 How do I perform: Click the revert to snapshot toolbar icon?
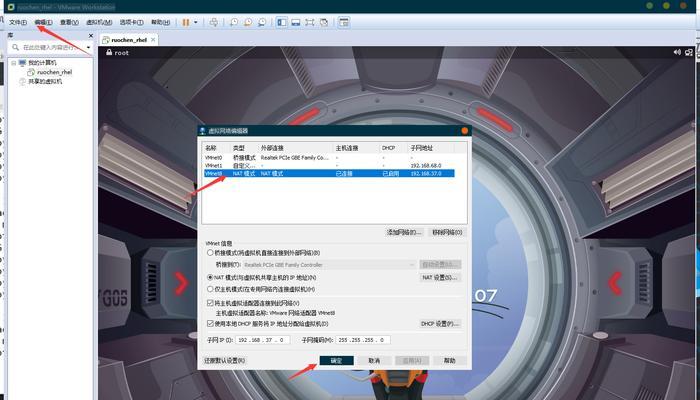click(x=248, y=22)
